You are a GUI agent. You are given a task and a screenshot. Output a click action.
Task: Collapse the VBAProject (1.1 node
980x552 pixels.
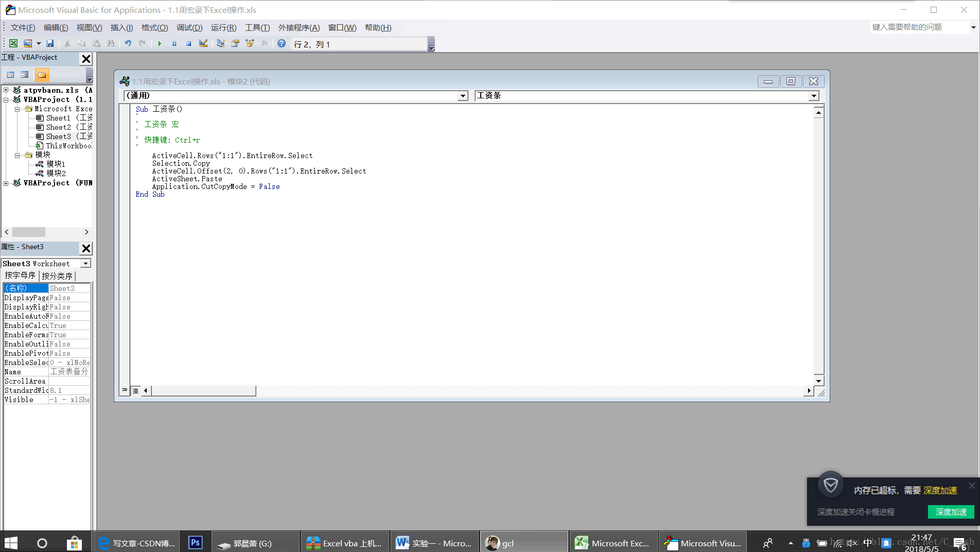pos(6,99)
